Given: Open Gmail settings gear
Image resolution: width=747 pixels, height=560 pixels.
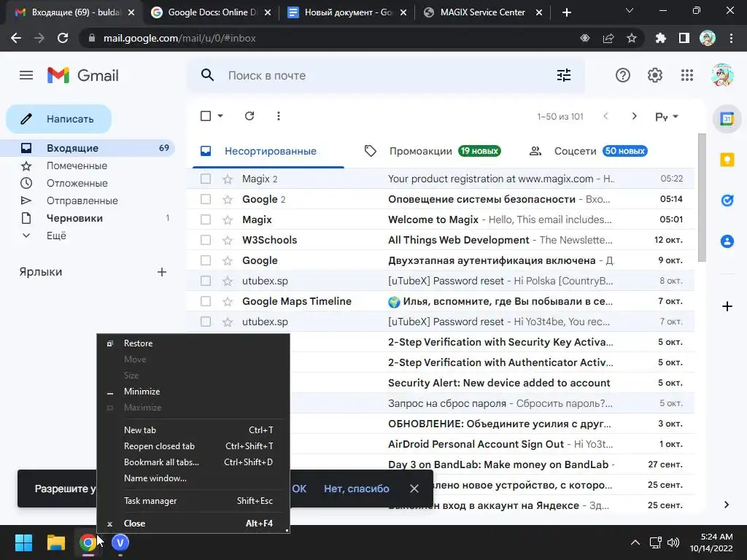Looking at the screenshot, I should tap(655, 75).
